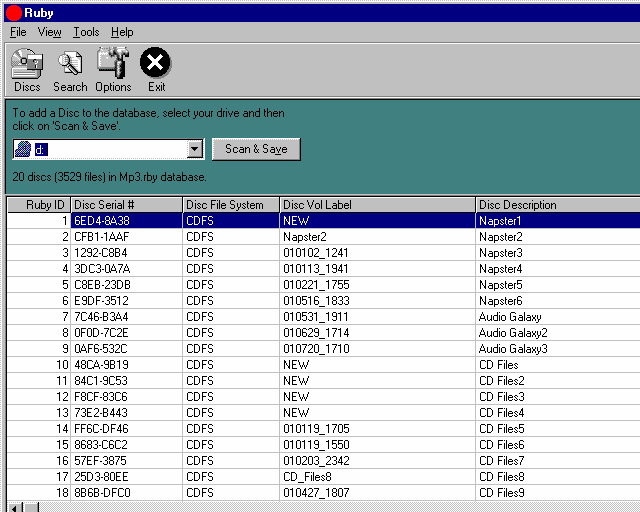
Task: Click the Audio Galaxy2 description cell
Action: (558, 333)
